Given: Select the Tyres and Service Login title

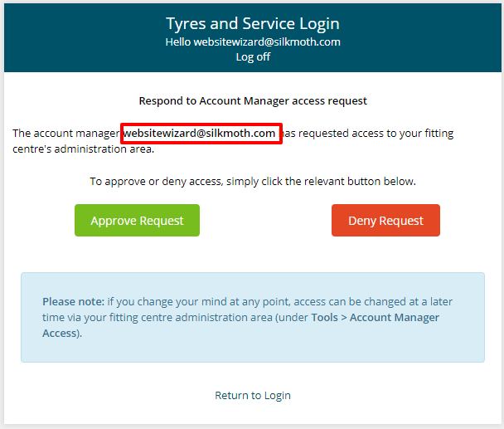Looking at the screenshot, I should (253, 24).
